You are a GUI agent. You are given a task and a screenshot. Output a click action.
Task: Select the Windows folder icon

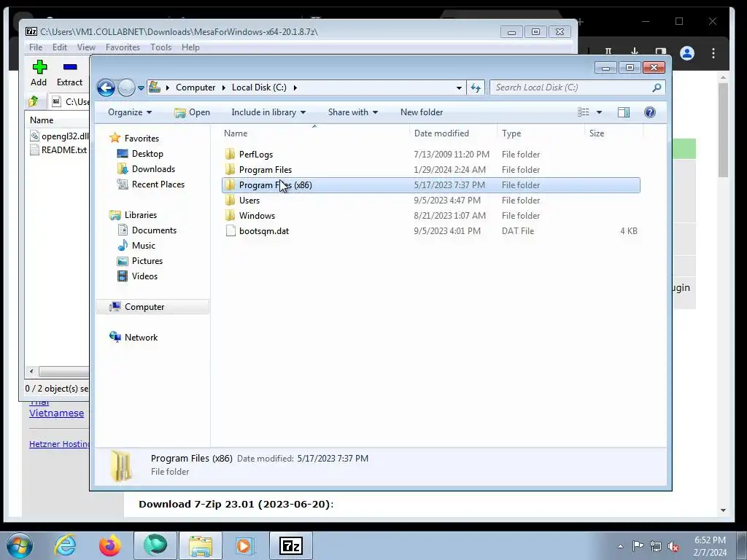coord(230,215)
